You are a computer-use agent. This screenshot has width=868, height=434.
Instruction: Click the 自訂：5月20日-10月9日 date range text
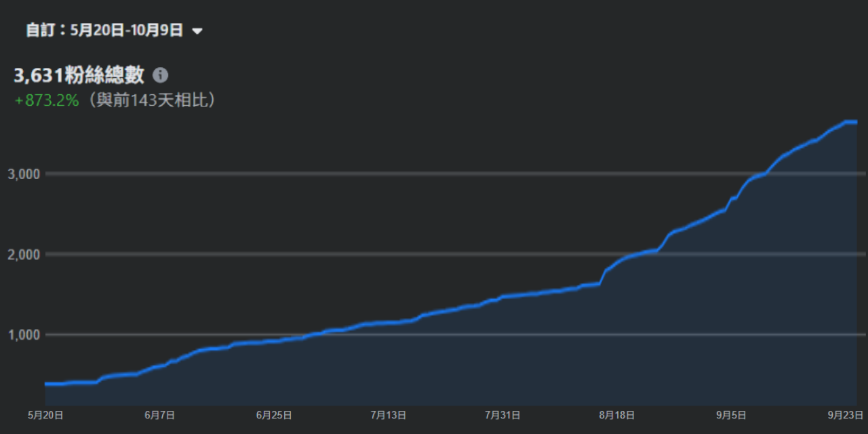104,31
